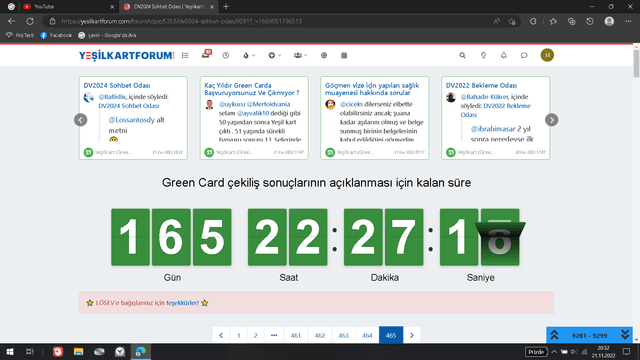Screen dimensions: 640x360
Task: Show previous recent posts carousel arrow
Action: click(81, 120)
